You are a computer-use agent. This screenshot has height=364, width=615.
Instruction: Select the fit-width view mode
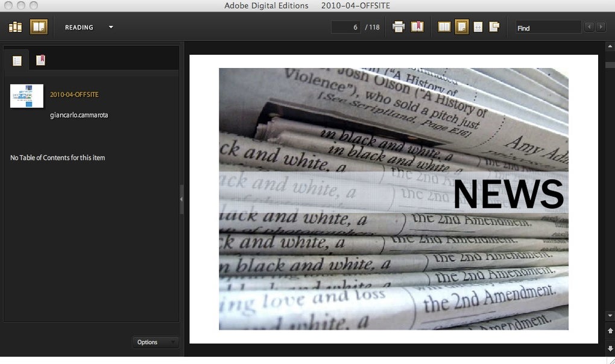478,27
